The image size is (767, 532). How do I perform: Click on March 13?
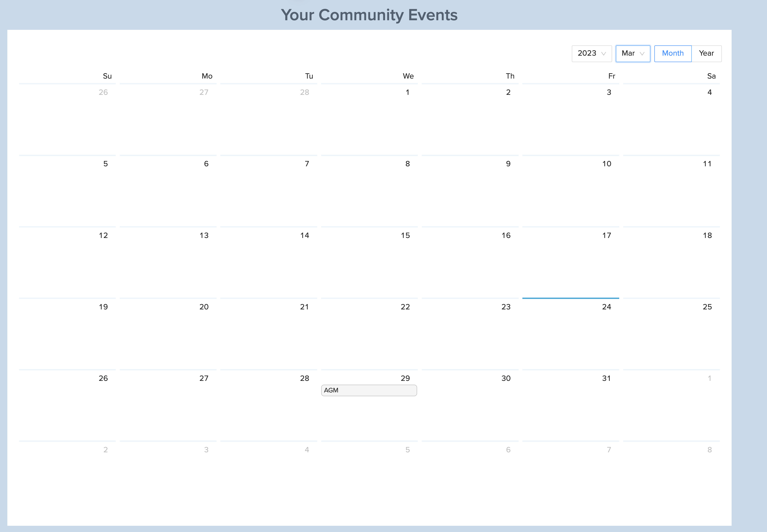tap(168, 262)
